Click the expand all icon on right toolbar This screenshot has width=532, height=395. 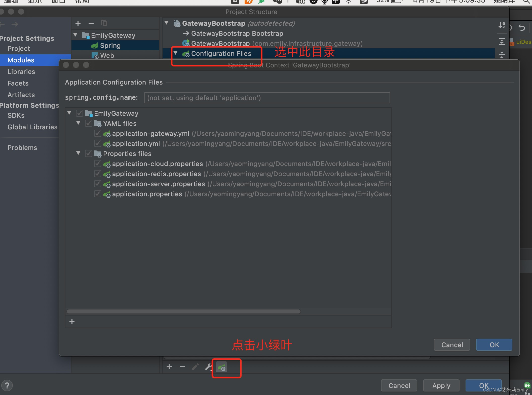(x=502, y=42)
